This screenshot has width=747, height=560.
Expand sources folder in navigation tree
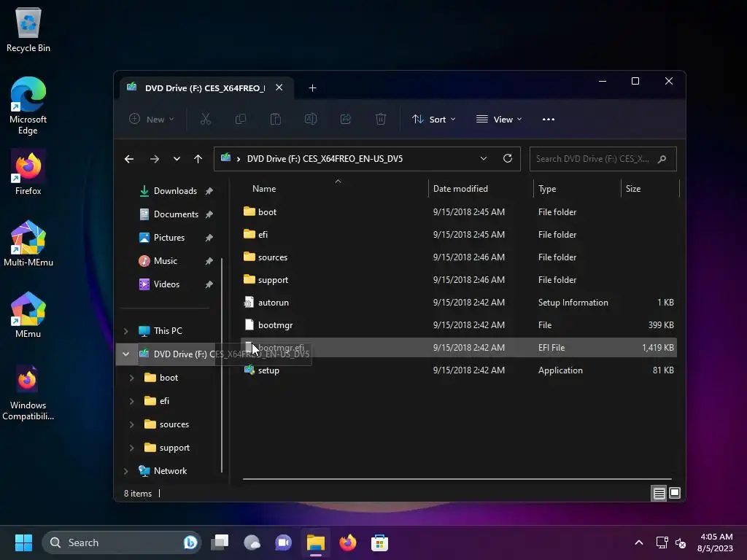[x=132, y=424]
